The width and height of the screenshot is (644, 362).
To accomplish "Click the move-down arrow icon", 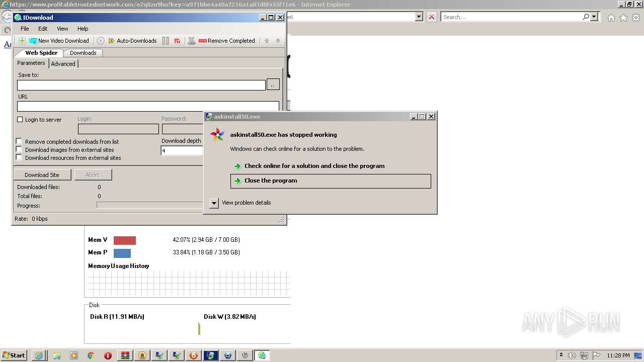I will click(x=278, y=41).
